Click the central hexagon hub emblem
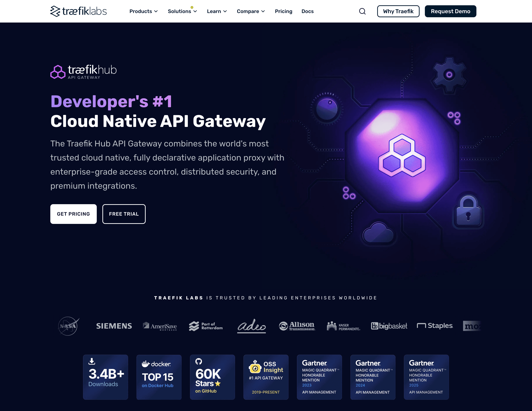 tap(402, 155)
